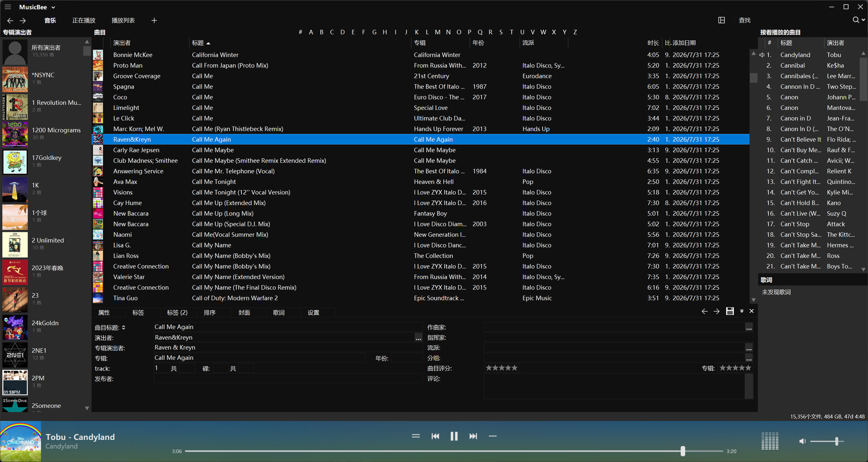Click the double-bar icon beside the previous-track button
Image resolution: width=868 pixels, height=462 pixels.
[x=416, y=436]
